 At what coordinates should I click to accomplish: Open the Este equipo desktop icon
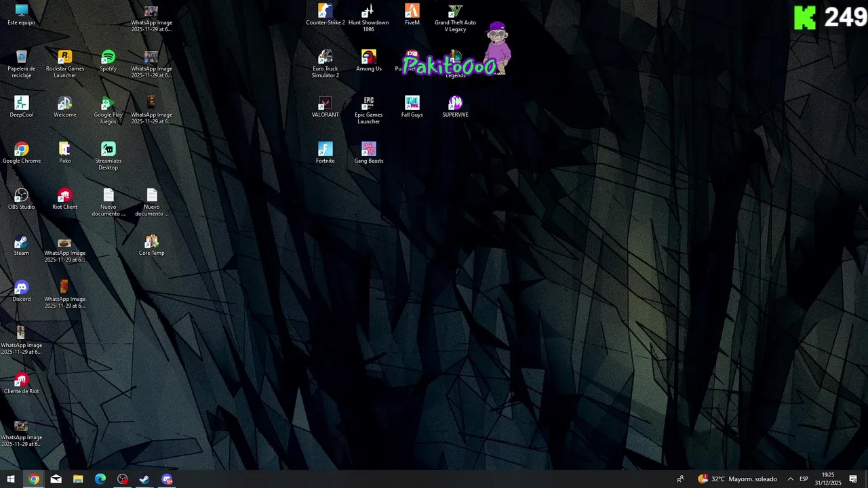pyautogui.click(x=22, y=15)
